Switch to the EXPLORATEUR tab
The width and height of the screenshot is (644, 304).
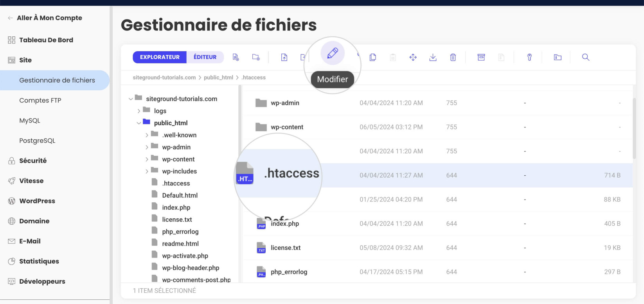(x=160, y=57)
